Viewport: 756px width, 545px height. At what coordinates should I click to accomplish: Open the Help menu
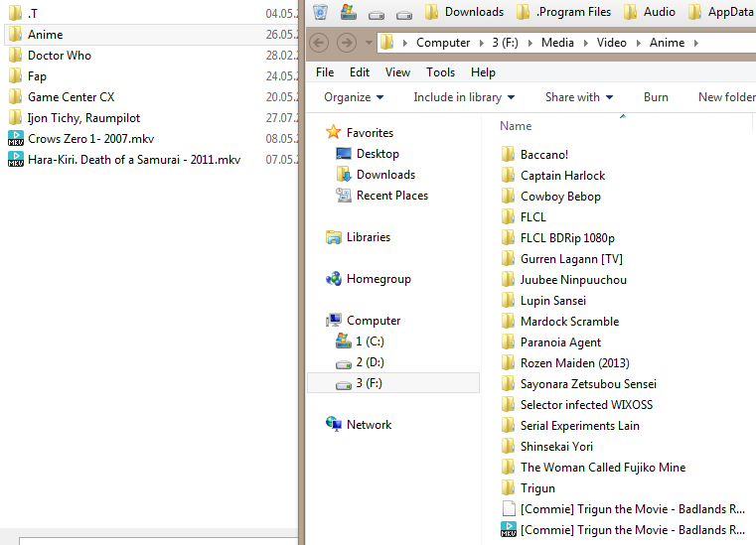pyautogui.click(x=483, y=72)
